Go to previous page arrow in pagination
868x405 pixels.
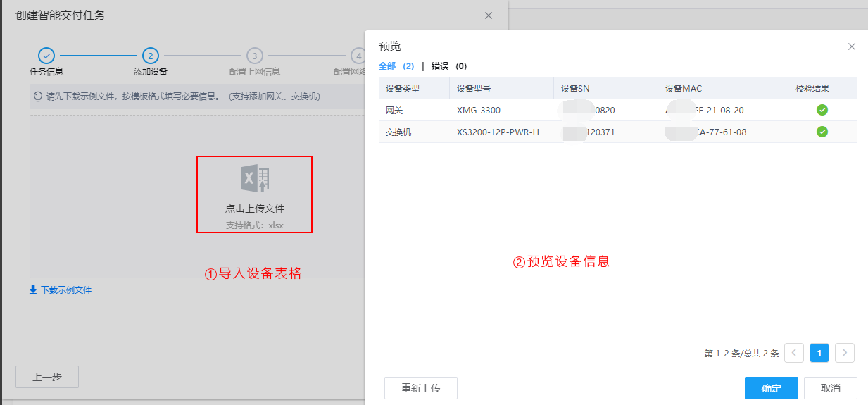pos(793,353)
